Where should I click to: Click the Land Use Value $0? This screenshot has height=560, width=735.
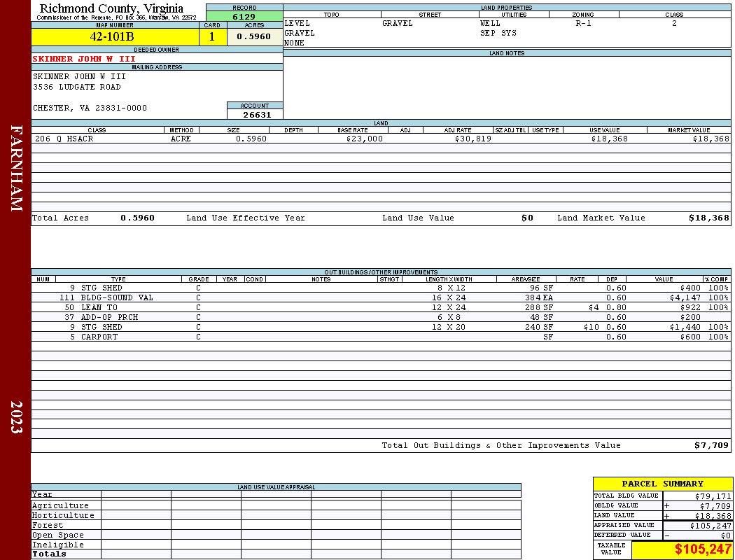527,218
